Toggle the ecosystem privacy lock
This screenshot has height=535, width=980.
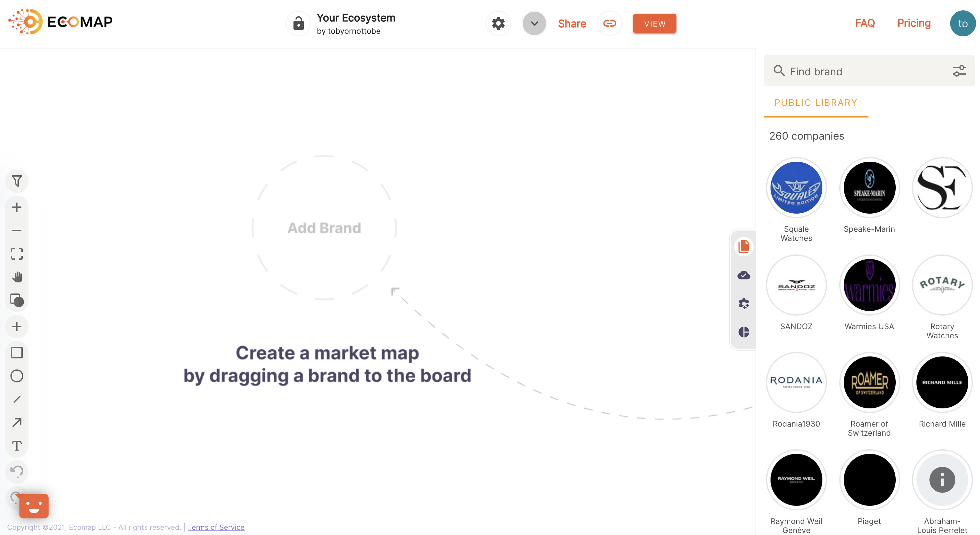point(298,24)
